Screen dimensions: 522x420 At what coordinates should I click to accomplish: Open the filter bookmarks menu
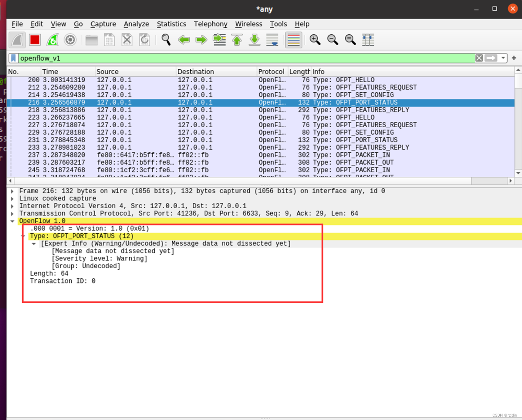click(x=13, y=58)
